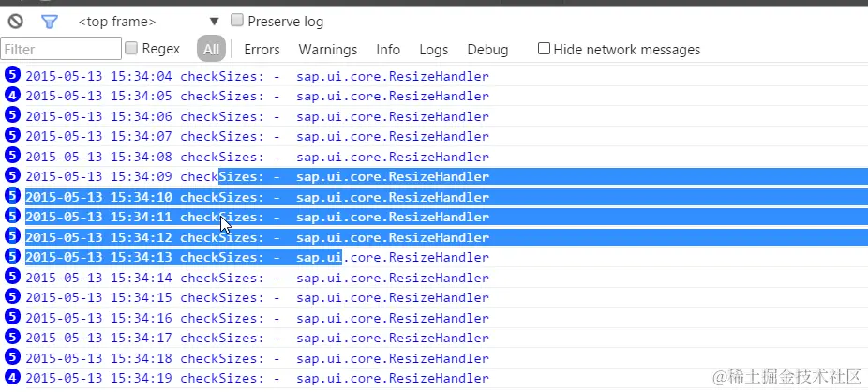
Task: Click repeat count badge of 15:34:04 entry
Action: click(12, 75)
